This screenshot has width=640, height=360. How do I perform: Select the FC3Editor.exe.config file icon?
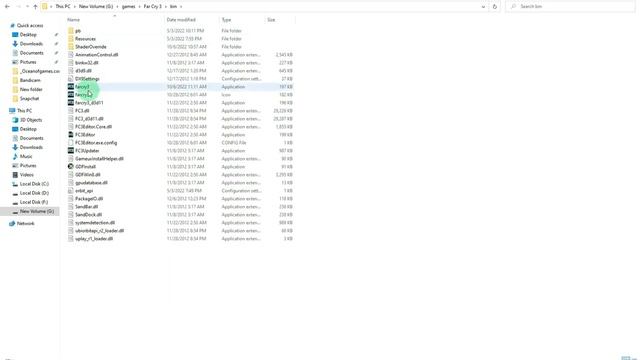tap(71, 142)
